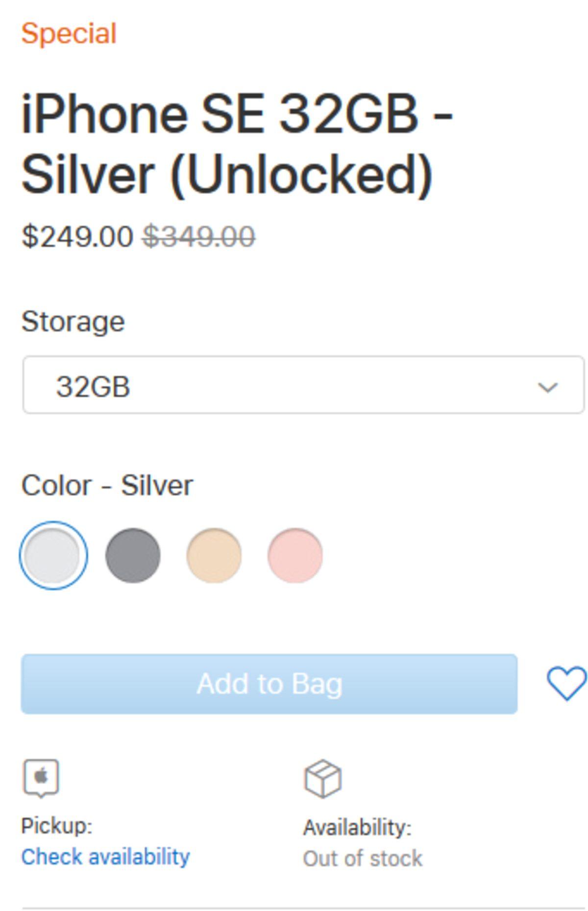Screen dimensions: 588x911
Task: Choose the Space Gray color swatch
Action: (x=133, y=555)
